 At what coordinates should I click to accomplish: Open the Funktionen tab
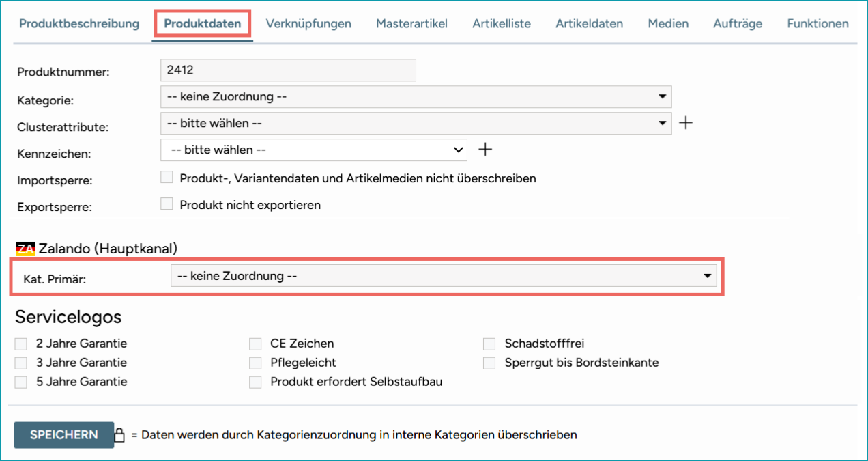[818, 23]
